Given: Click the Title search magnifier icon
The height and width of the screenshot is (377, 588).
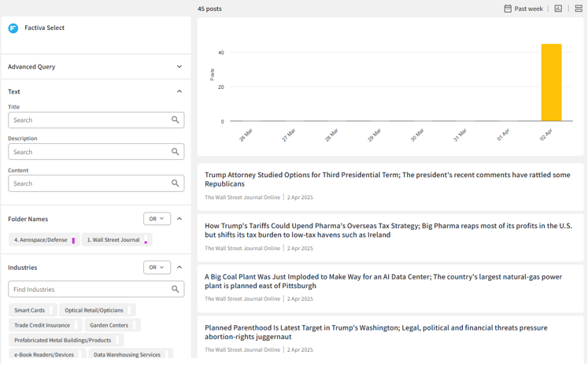Looking at the screenshot, I should 176,120.
